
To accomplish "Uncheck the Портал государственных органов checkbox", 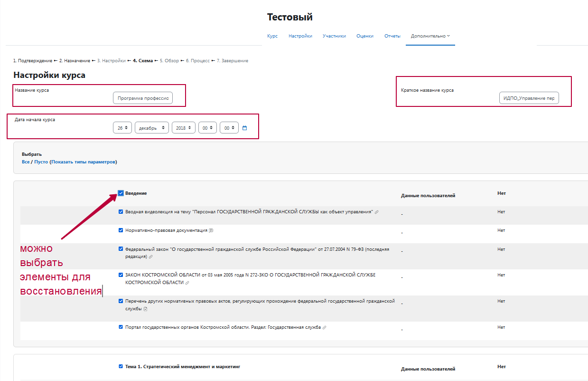I will tap(121, 327).
